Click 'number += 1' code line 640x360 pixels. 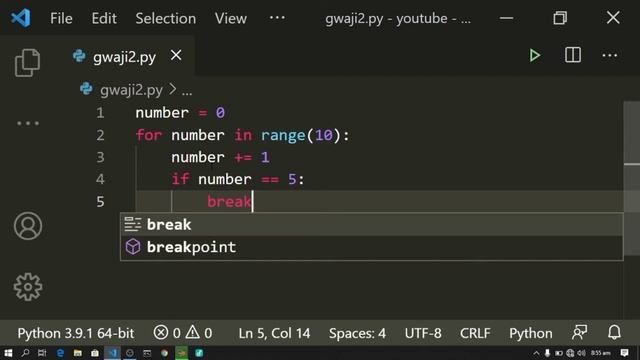220,157
